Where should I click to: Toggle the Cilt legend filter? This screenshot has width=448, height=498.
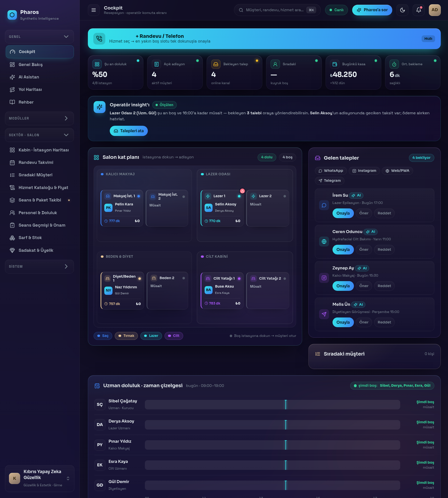tap(174, 336)
